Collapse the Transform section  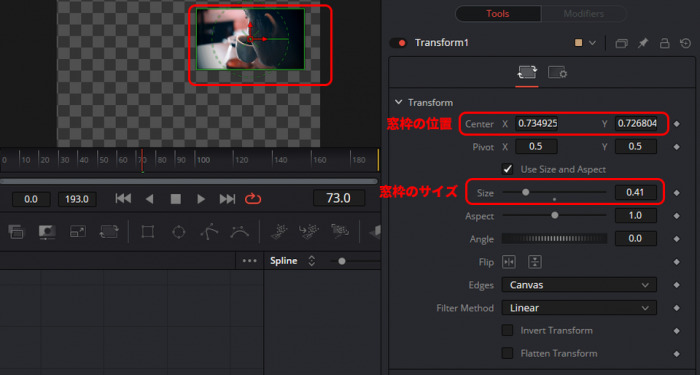coord(398,102)
